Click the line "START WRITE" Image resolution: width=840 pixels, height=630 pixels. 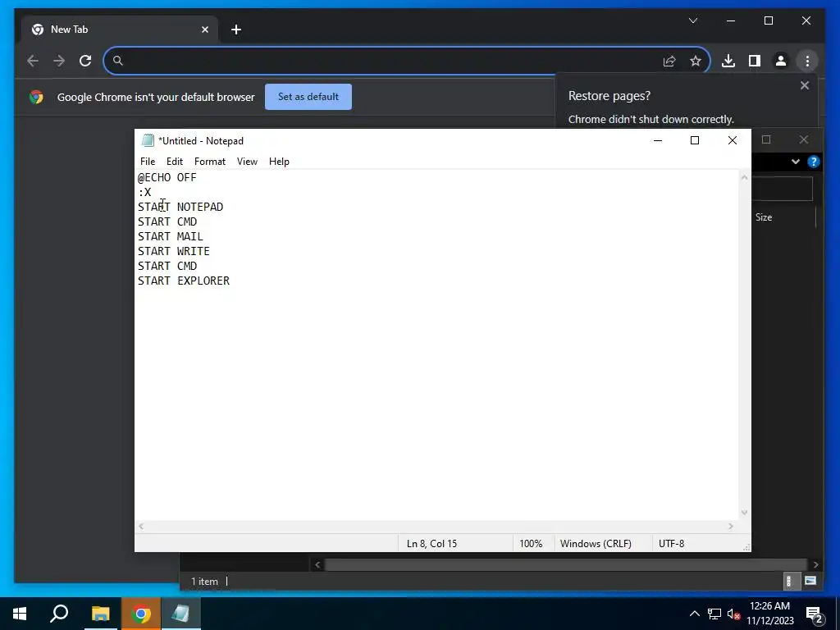174,251
